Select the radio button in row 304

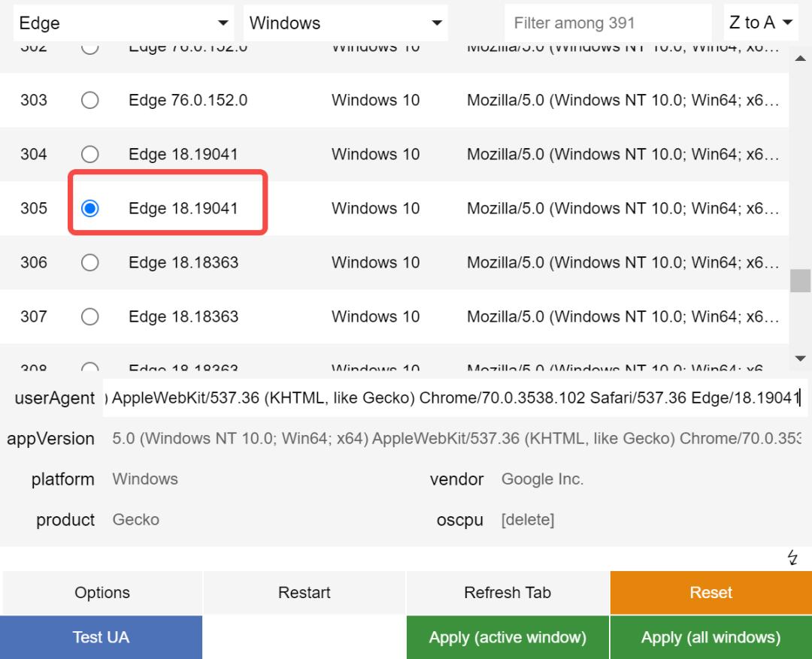tap(89, 154)
